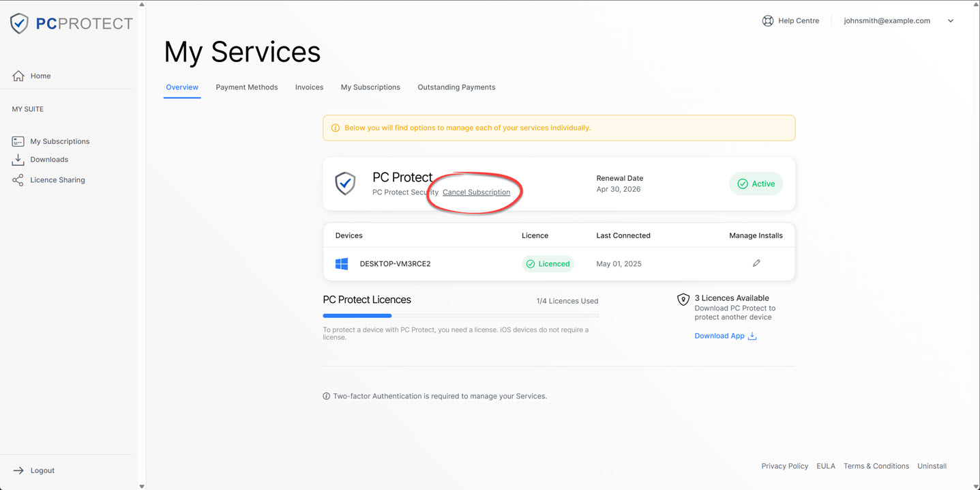This screenshot has width=980, height=490.
Task: Click the My Services page heading
Action: 242,52
